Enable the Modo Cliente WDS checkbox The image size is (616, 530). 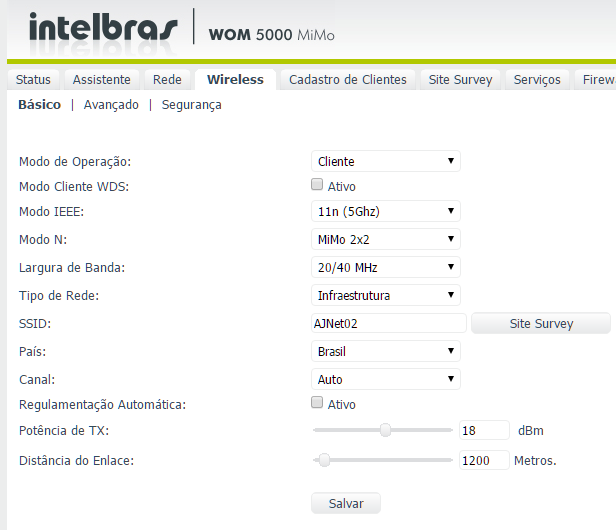[317, 184]
